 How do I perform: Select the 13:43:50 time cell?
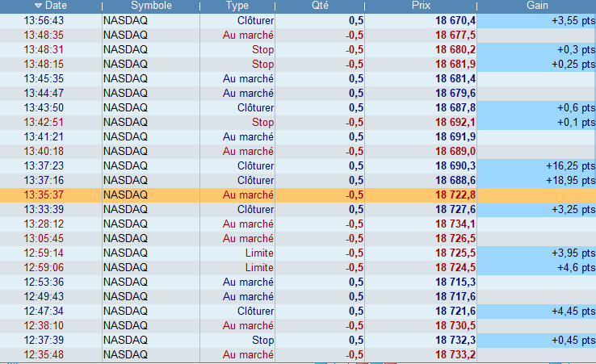click(x=44, y=107)
